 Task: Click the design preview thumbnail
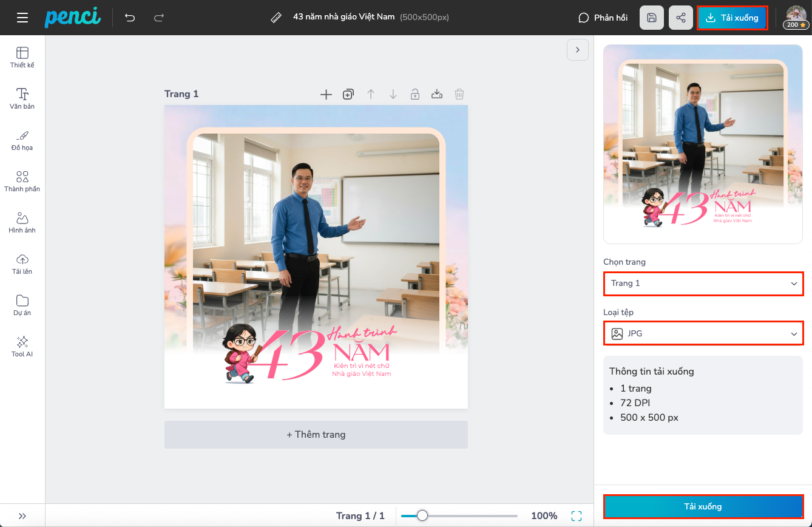pyautogui.click(x=703, y=144)
